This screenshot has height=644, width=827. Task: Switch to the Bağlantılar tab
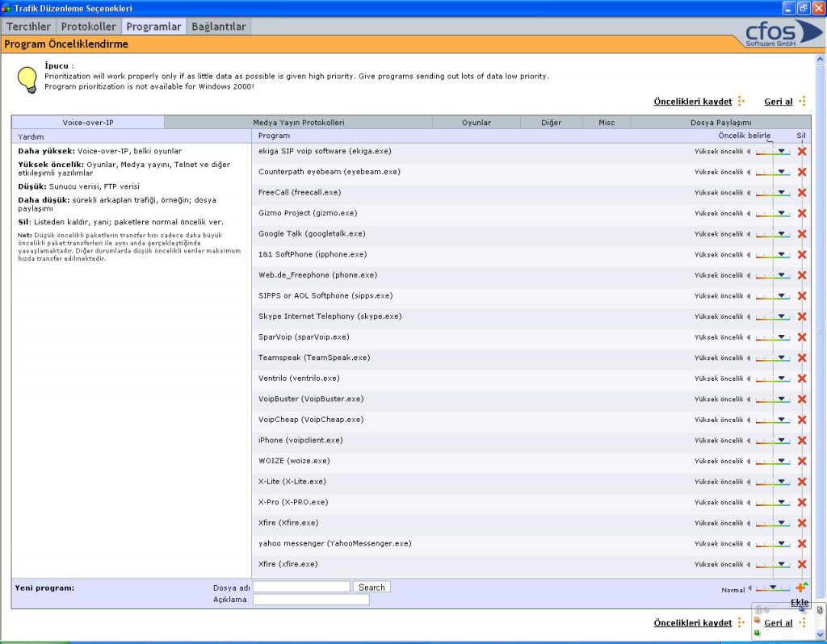(218, 27)
